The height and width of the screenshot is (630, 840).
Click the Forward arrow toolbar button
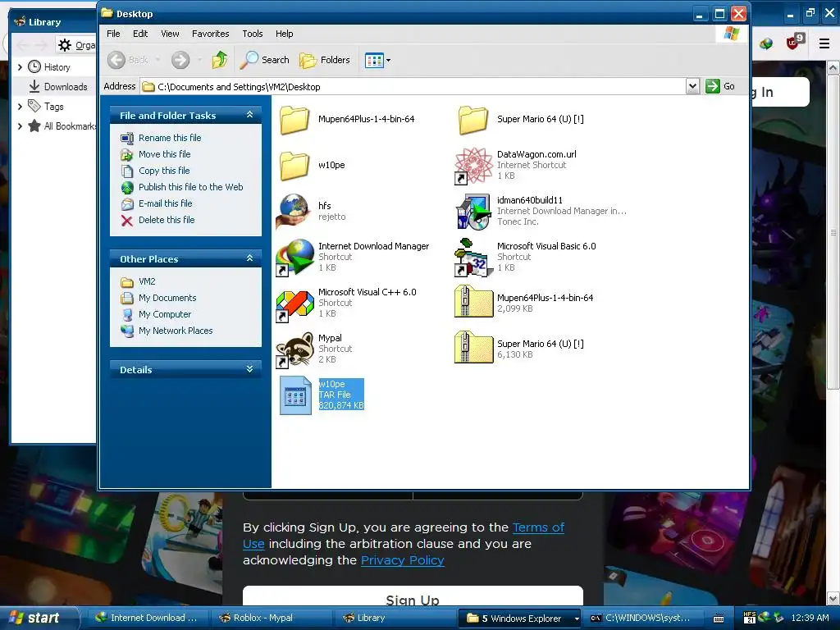click(x=180, y=60)
